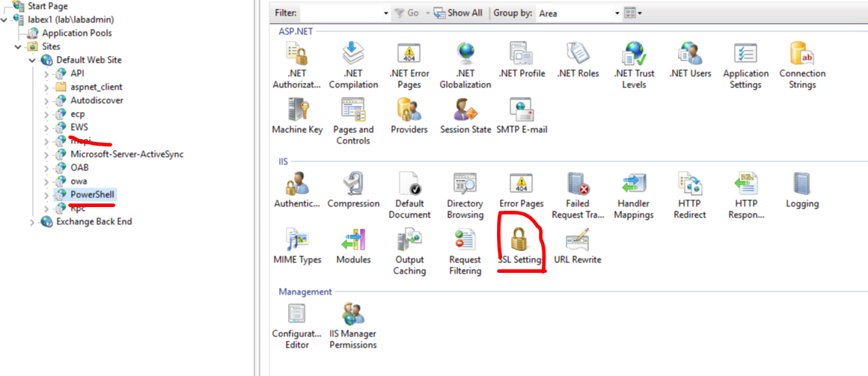The image size is (868, 376).
Task: Open Pages and Controls feature
Action: (x=353, y=122)
